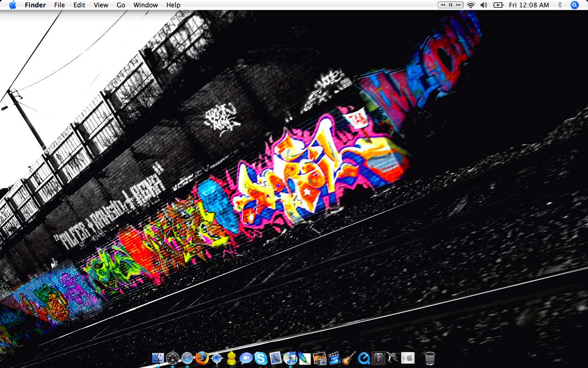Open Safari browser in the dock
Screen dimensions: 588x368
[187, 358]
